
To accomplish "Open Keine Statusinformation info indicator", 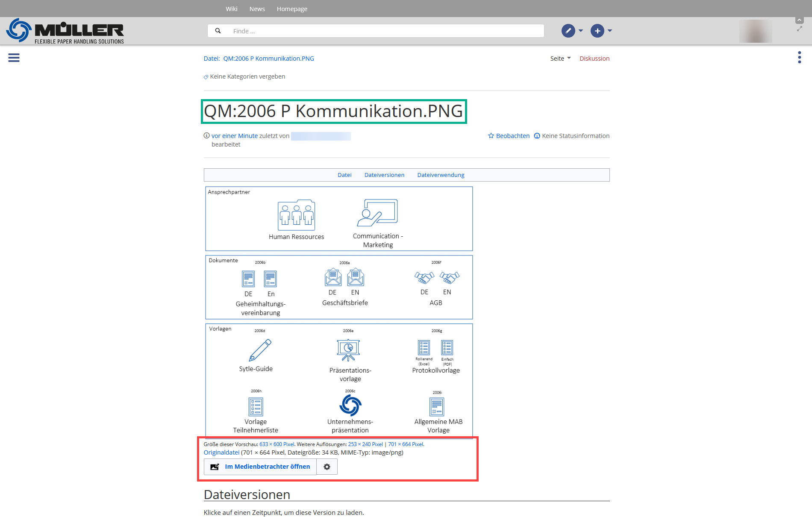I will pos(571,136).
